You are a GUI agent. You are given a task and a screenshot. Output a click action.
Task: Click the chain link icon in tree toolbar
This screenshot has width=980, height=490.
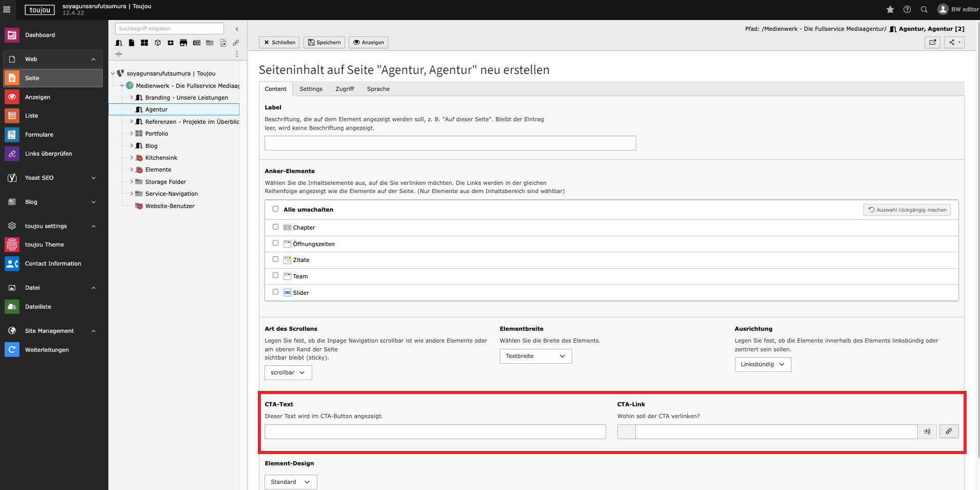tap(236, 43)
